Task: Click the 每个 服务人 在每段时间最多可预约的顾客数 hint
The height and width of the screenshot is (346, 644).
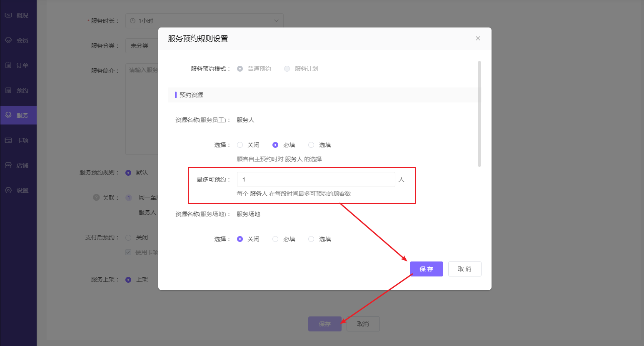Action: pyautogui.click(x=294, y=194)
